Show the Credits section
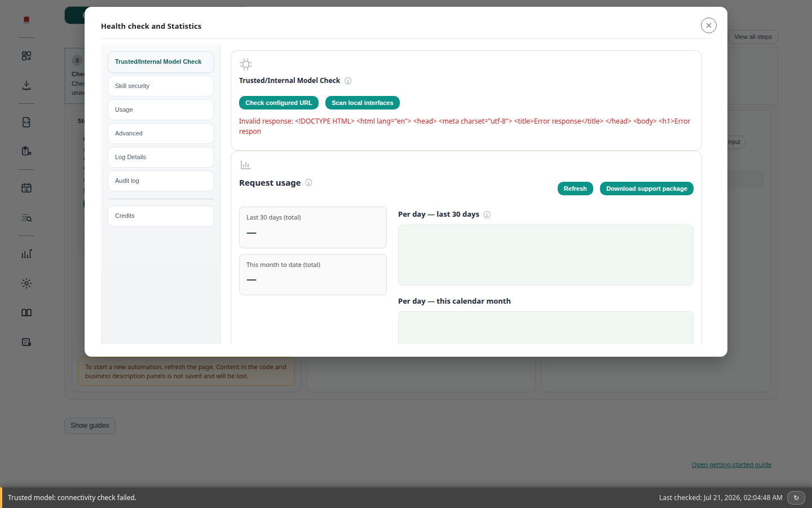The height and width of the screenshot is (508, 812). 161,216
